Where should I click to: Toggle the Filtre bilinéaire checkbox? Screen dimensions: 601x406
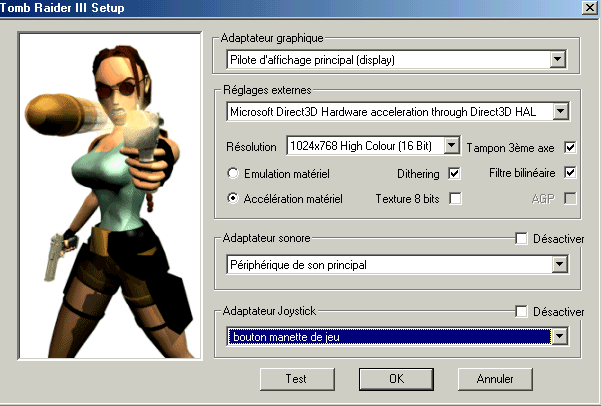pyautogui.click(x=570, y=173)
